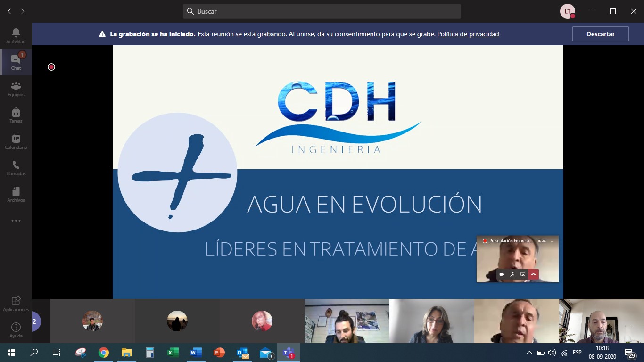Select video of bald bearded man
The image size is (644, 362).
click(602, 321)
